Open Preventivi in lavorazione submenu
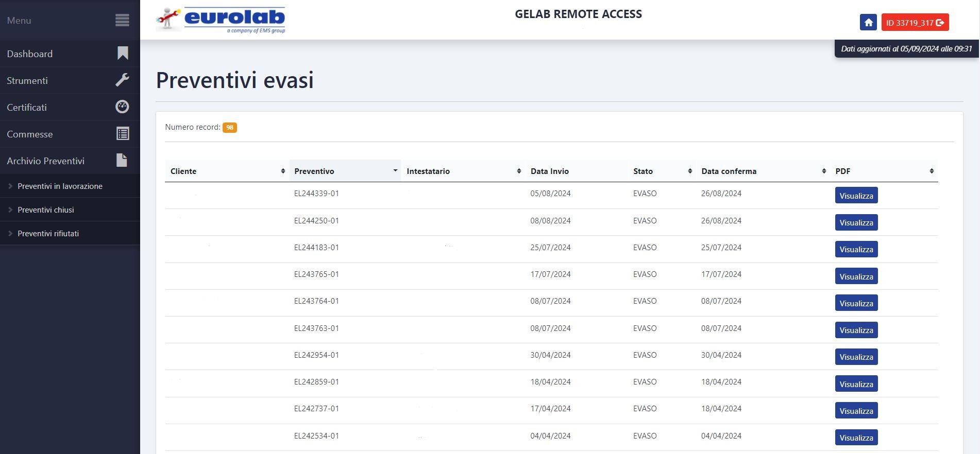980x454 pixels. point(70,186)
